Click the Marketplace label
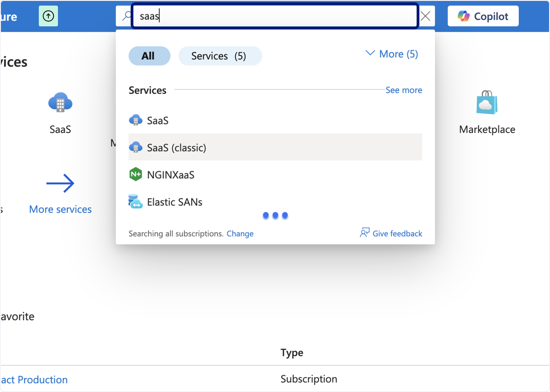550x392 pixels. (487, 130)
